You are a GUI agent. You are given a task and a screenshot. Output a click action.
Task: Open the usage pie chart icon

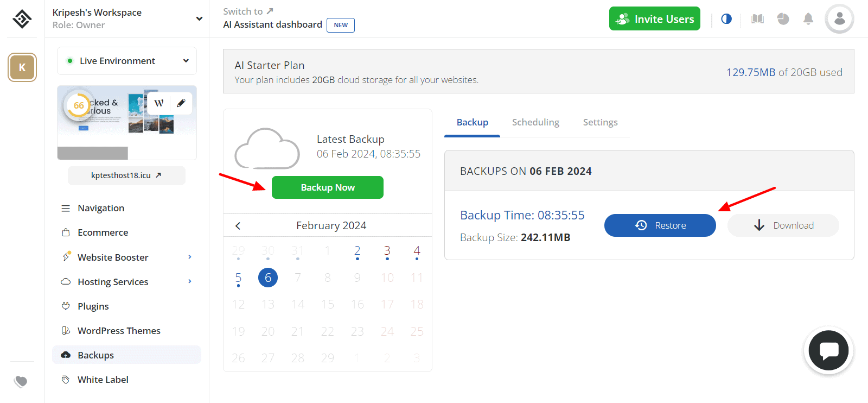pyautogui.click(x=783, y=19)
